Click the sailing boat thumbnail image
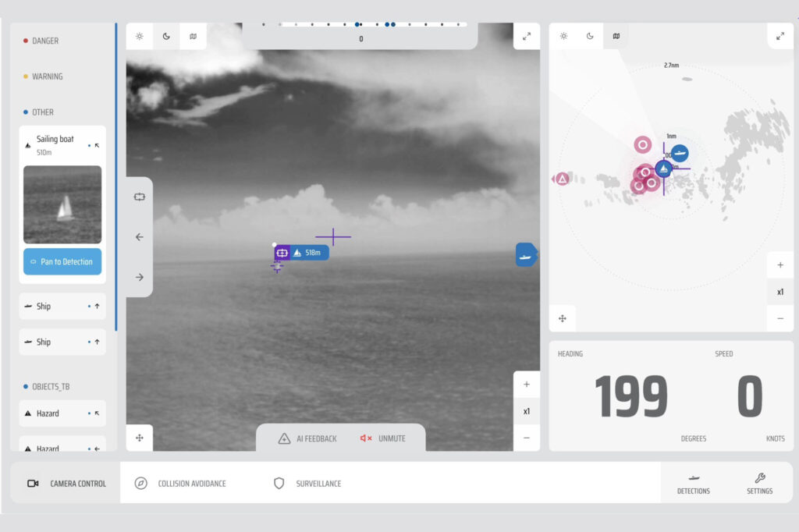 tap(62, 204)
